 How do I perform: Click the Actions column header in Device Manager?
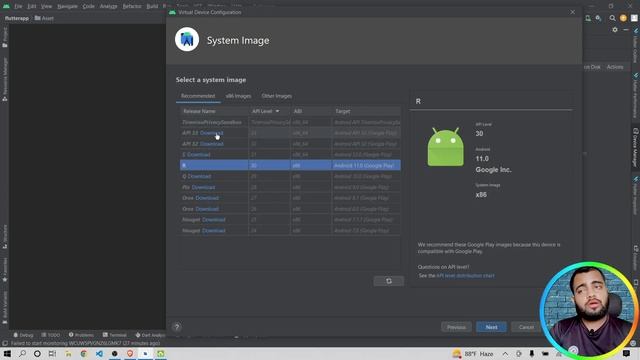point(615,67)
